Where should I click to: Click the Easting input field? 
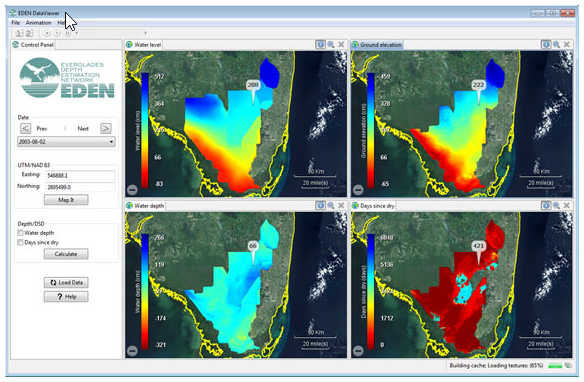pyautogui.click(x=80, y=175)
